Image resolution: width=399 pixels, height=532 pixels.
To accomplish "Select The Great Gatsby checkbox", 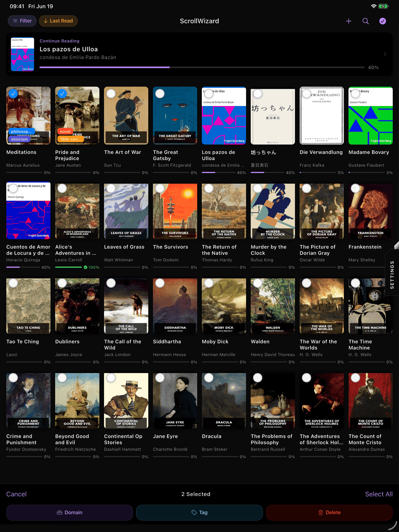I will [160, 94].
